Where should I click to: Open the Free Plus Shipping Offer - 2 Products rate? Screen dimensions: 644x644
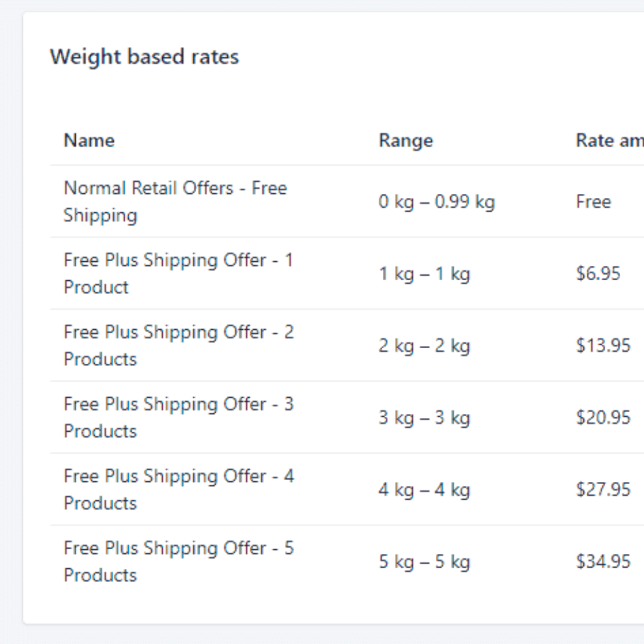178,345
